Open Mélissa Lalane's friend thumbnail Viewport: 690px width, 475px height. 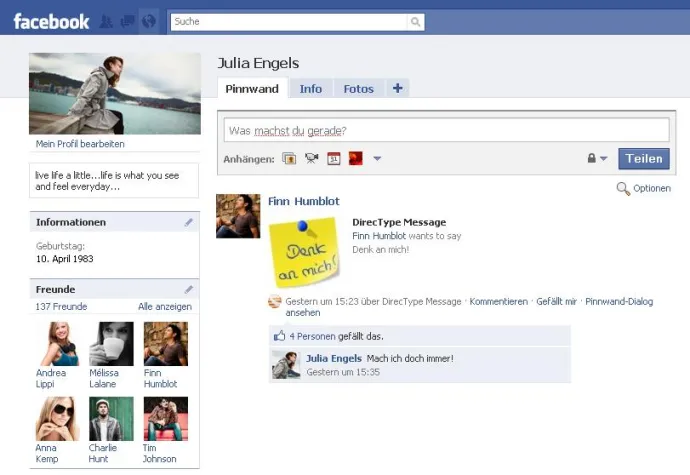click(111, 344)
